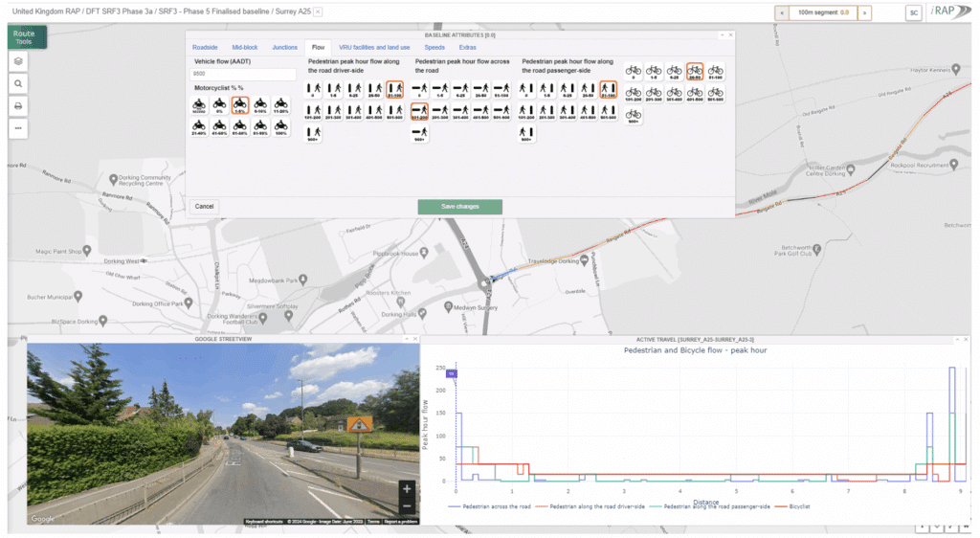
Task: Open the Extras tab
Action: tap(467, 48)
